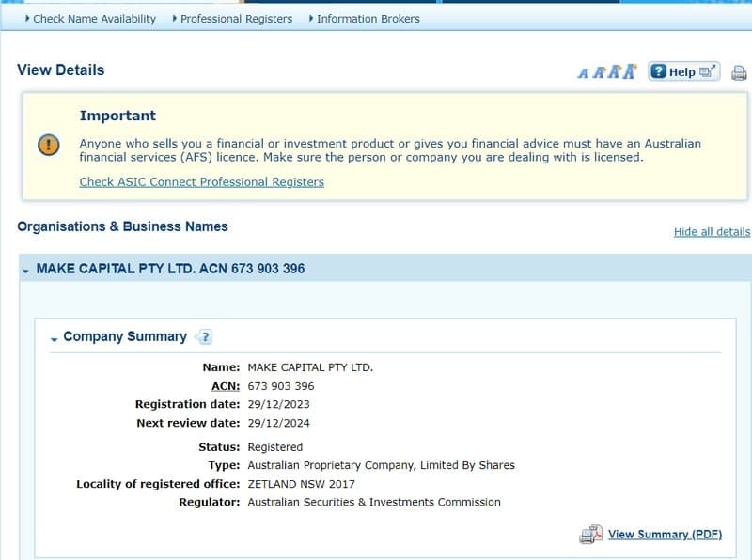Open Check ASIC Connect Professional Registers link
Screen dimensions: 752x560
click(201, 182)
